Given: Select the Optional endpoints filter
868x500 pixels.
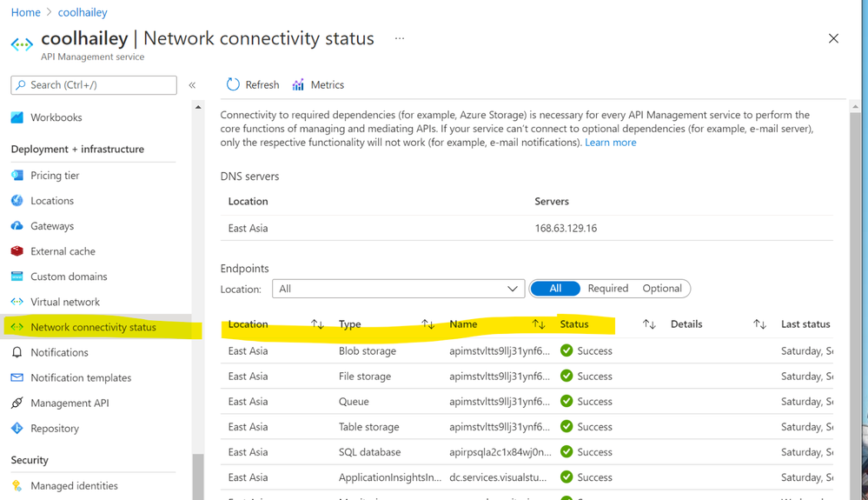Looking at the screenshot, I should (x=661, y=289).
